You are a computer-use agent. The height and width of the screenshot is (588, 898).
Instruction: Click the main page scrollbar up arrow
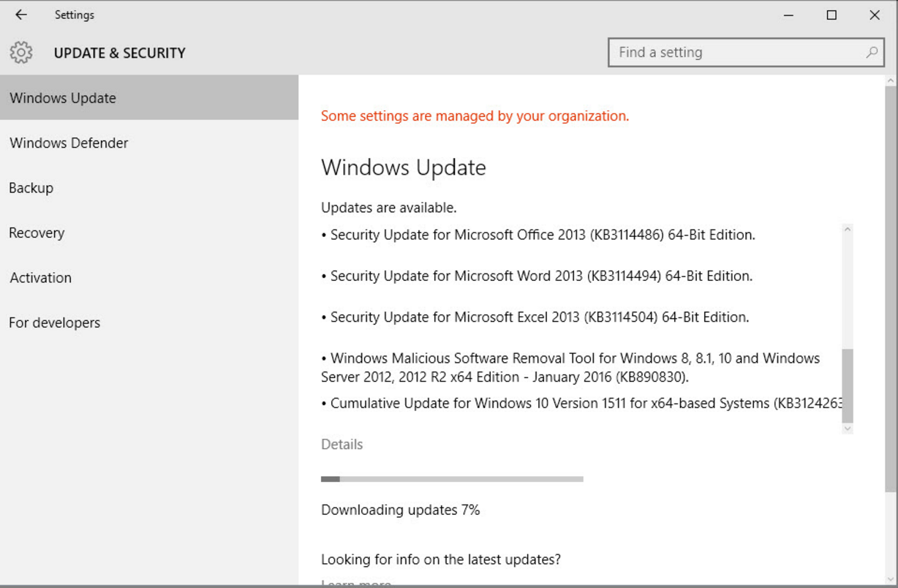[x=891, y=81]
